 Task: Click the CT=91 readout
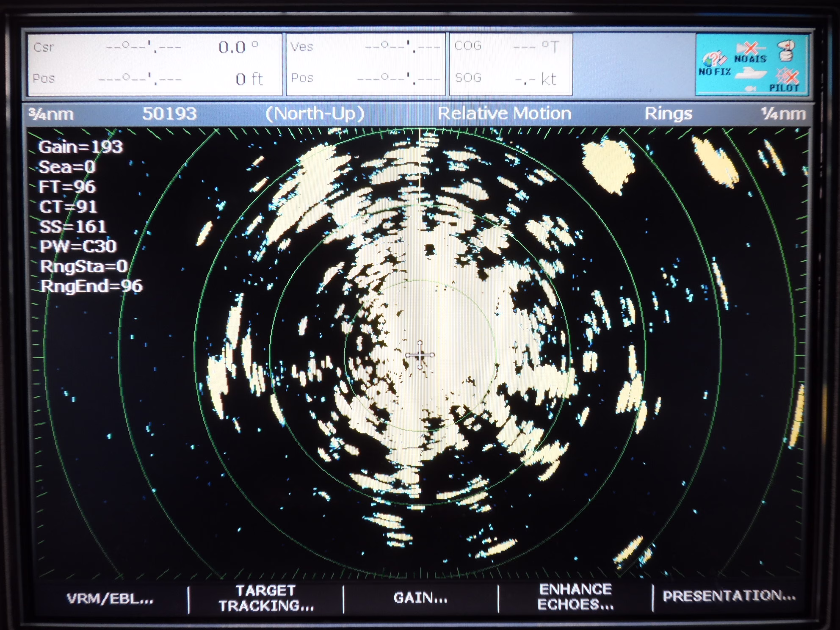[x=68, y=207]
